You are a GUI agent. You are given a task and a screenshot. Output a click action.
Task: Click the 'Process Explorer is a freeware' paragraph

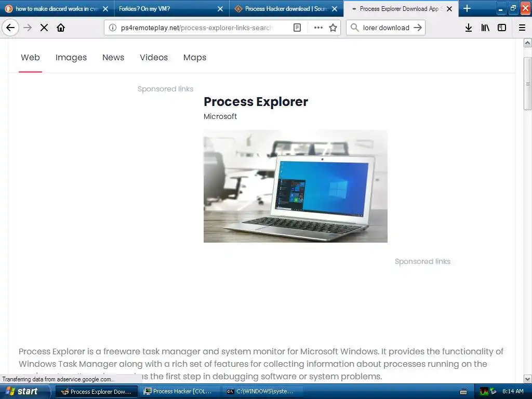coord(261,364)
